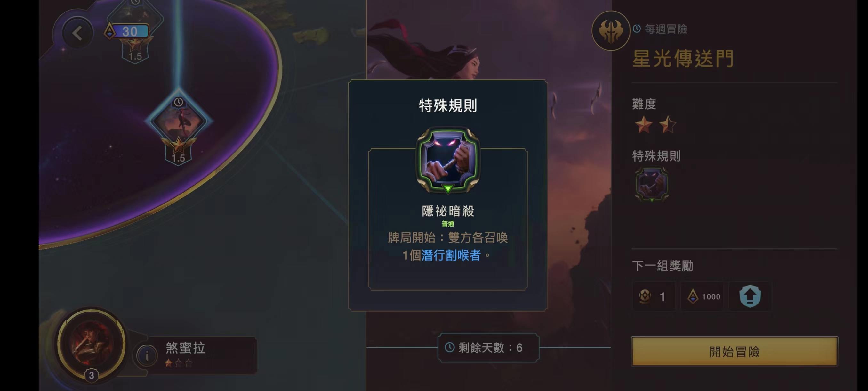
Task: Tap the 隱祕暗殺 rule icon in popup
Action: [x=448, y=160]
